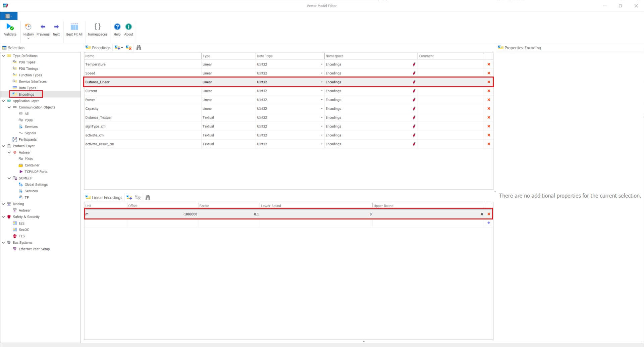Click binoculars search icon beside Encodings

click(x=139, y=48)
